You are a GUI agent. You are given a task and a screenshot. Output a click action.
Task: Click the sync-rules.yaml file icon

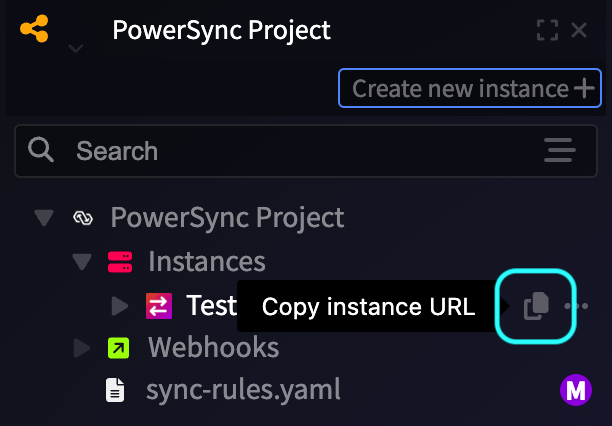[115, 390]
